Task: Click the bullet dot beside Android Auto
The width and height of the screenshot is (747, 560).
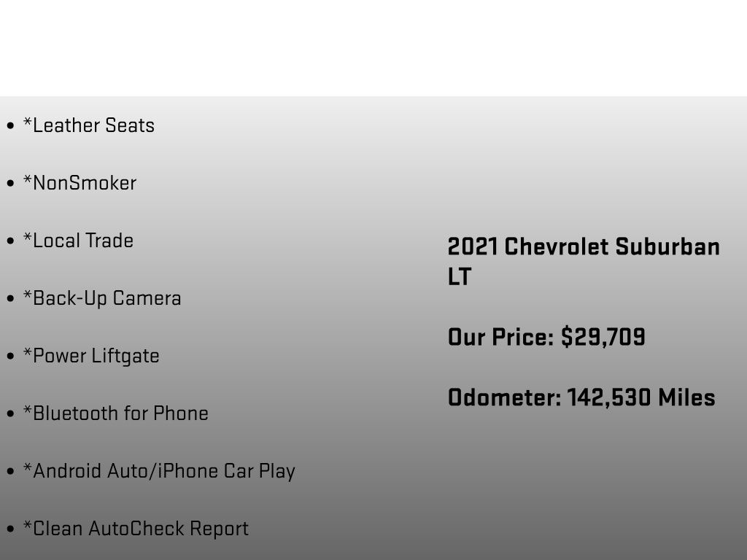Action: tap(10, 472)
